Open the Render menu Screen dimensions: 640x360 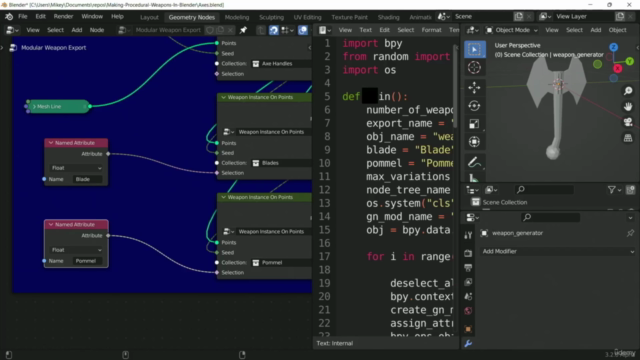click(x=63, y=17)
